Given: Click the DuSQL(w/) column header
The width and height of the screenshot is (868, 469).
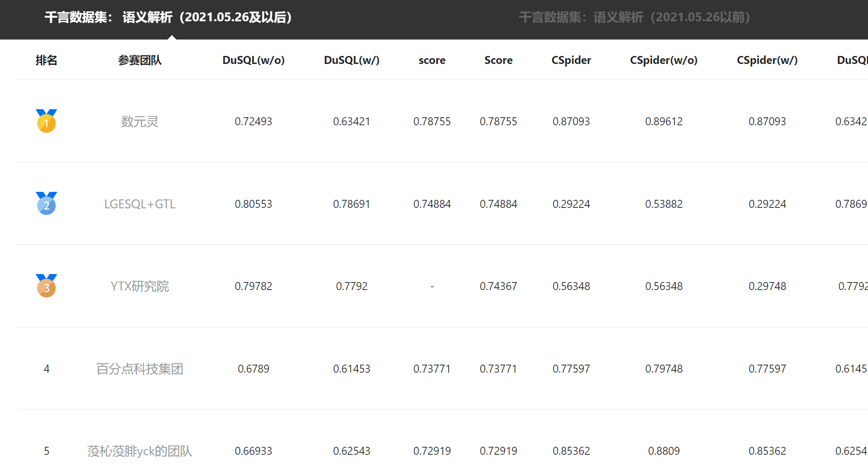Looking at the screenshot, I should click(351, 60).
